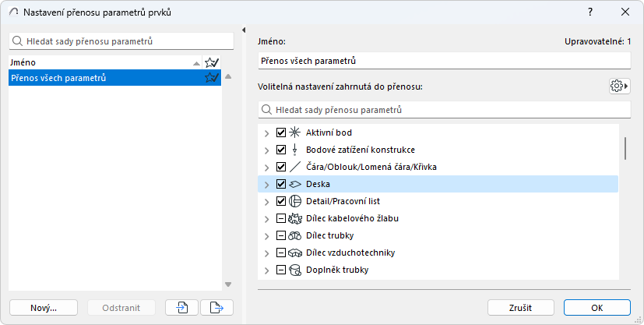The width and height of the screenshot is (644, 325).
Task: Click the export parameter set icon
Action: (x=216, y=308)
